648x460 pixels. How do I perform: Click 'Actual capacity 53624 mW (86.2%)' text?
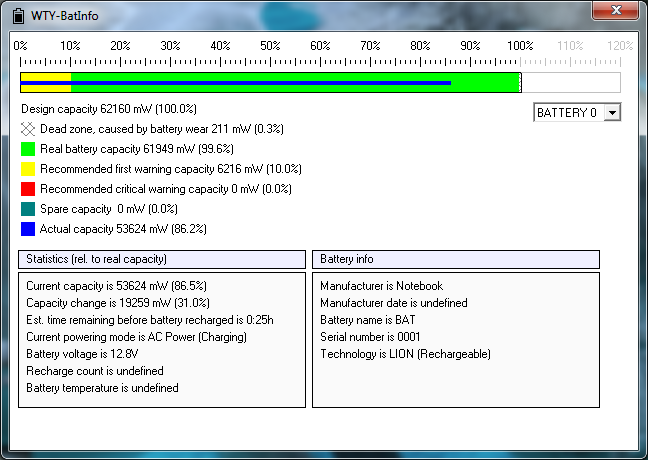(123, 229)
